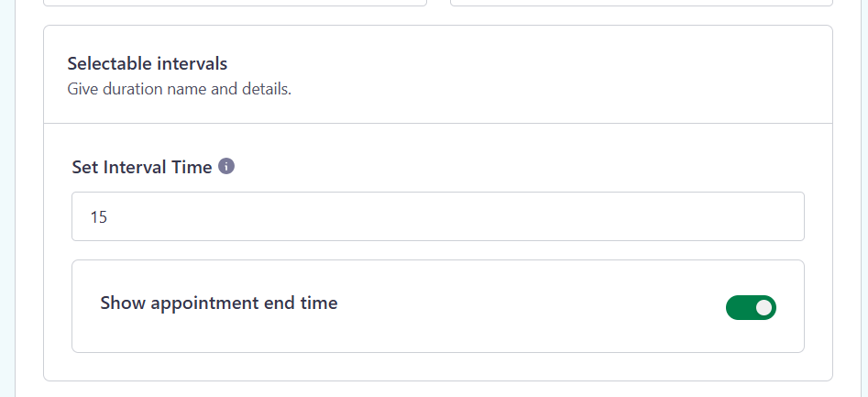Click the partially visible top-right card
The width and height of the screenshot is (868, 397).
click(641, 3)
